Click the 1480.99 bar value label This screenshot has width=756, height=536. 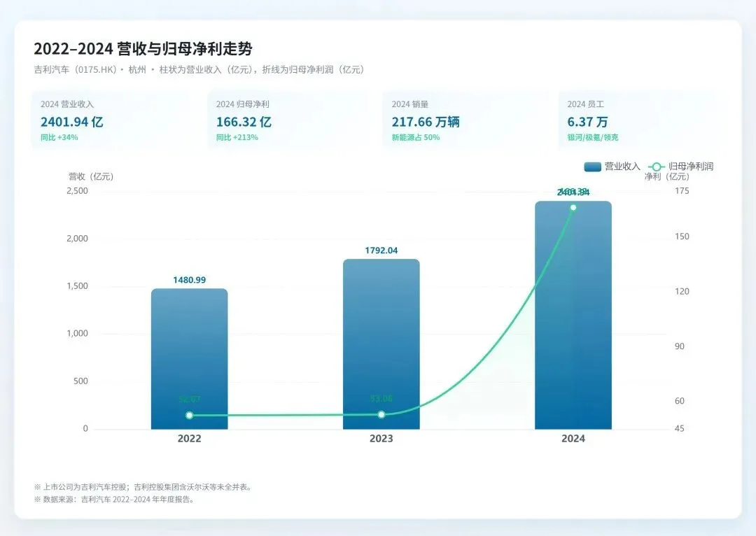pyautogui.click(x=190, y=280)
